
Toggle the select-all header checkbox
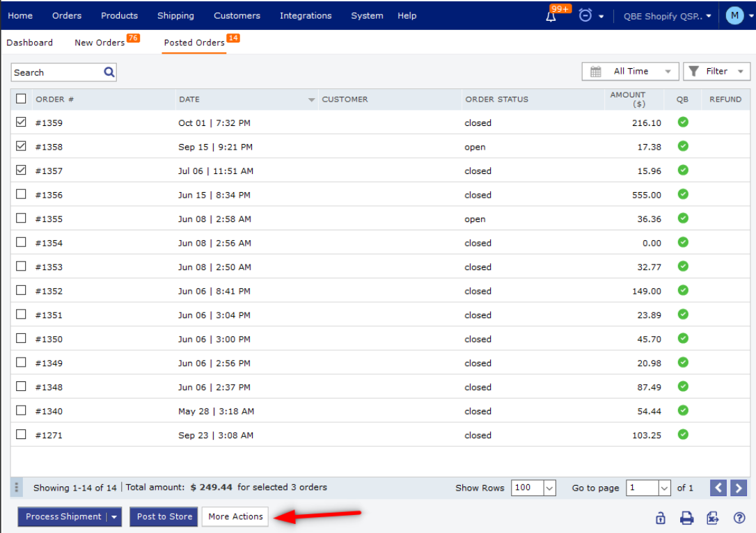point(21,99)
